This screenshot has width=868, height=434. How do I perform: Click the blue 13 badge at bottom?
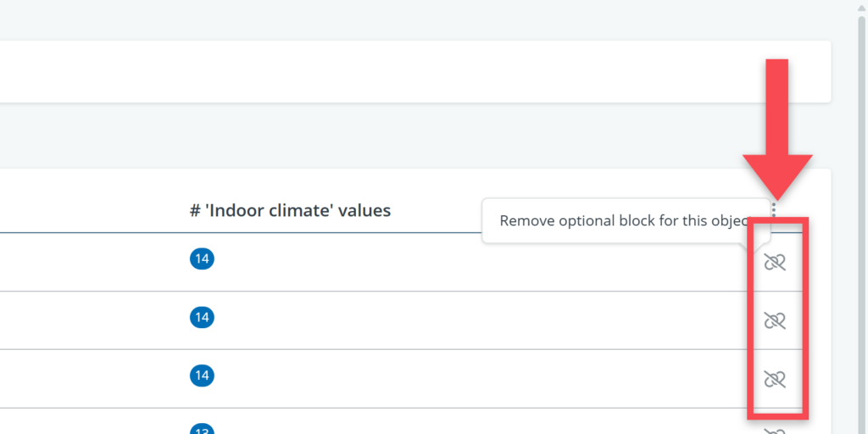tap(202, 430)
